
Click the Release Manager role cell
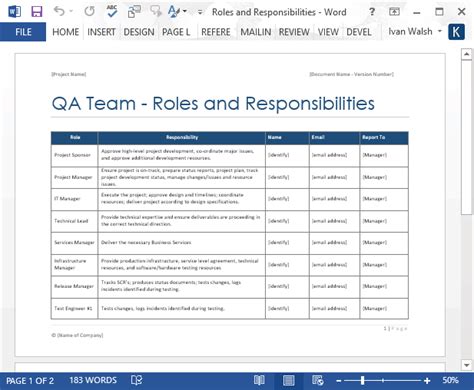click(74, 286)
